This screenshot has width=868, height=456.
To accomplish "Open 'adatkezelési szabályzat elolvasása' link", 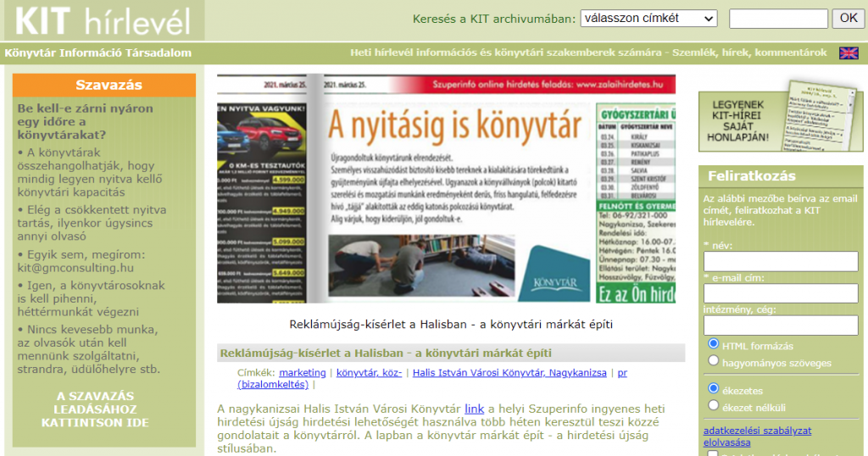I will tap(757, 437).
